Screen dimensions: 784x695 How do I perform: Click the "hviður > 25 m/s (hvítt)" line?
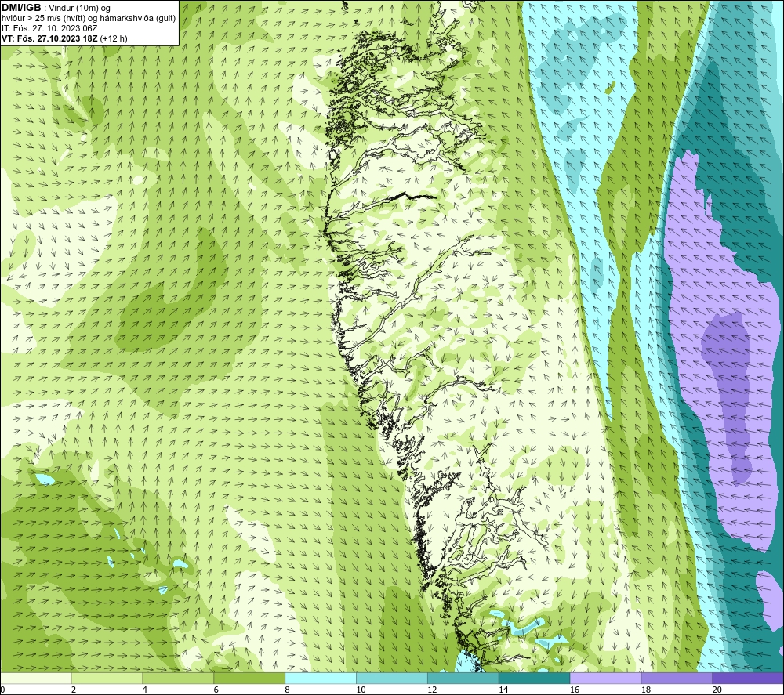click(45, 19)
